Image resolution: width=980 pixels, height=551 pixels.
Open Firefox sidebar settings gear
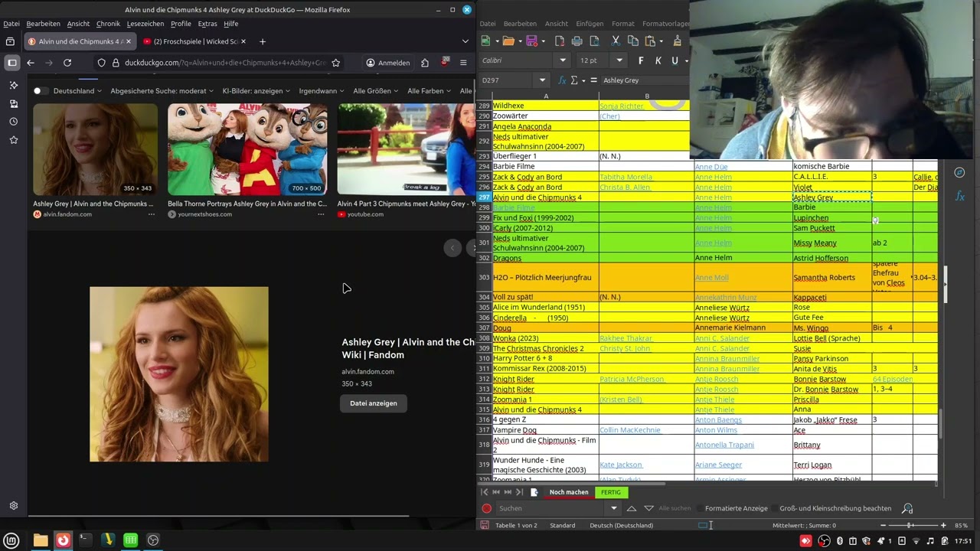pyautogui.click(x=13, y=506)
